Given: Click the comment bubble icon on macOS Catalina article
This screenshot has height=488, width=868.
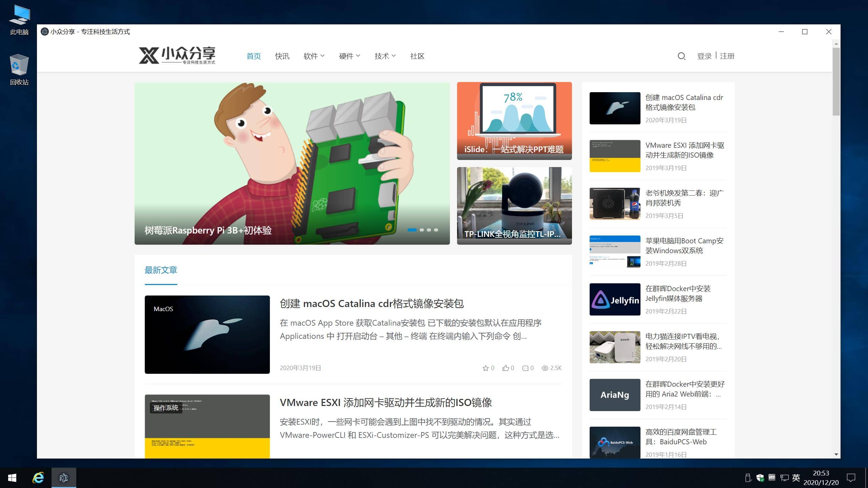Looking at the screenshot, I should [x=525, y=368].
